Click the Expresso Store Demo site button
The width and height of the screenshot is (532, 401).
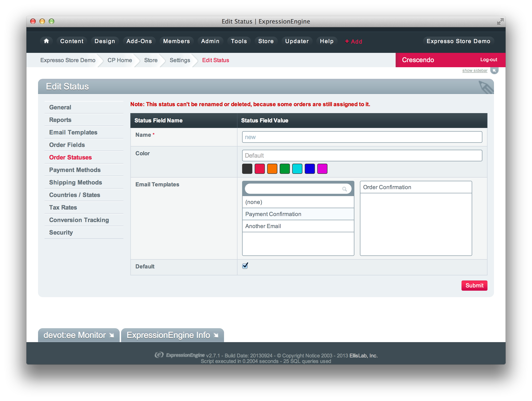coord(458,41)
